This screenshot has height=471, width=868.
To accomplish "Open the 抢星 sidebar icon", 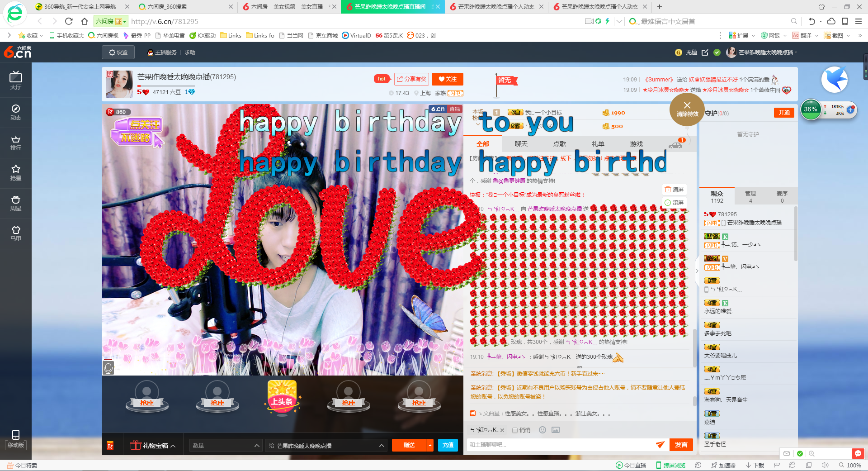I will (16, 172).
